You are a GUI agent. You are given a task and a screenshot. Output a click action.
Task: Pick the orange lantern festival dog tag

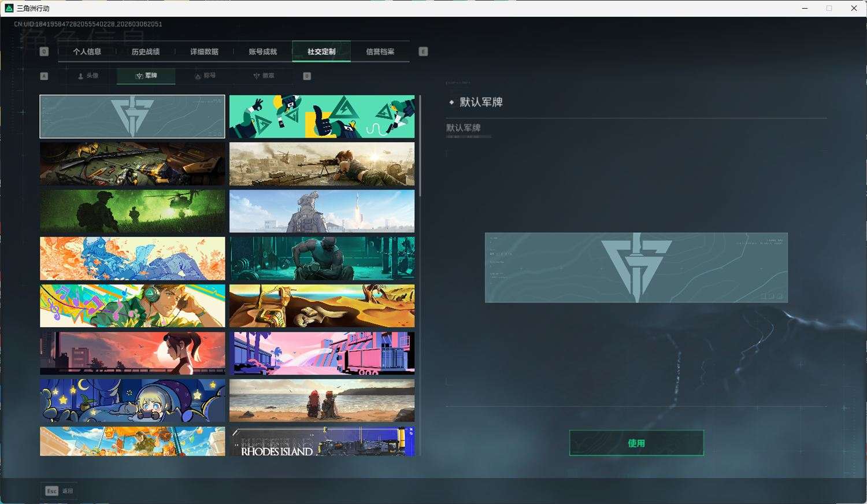(x=132, y=442)
